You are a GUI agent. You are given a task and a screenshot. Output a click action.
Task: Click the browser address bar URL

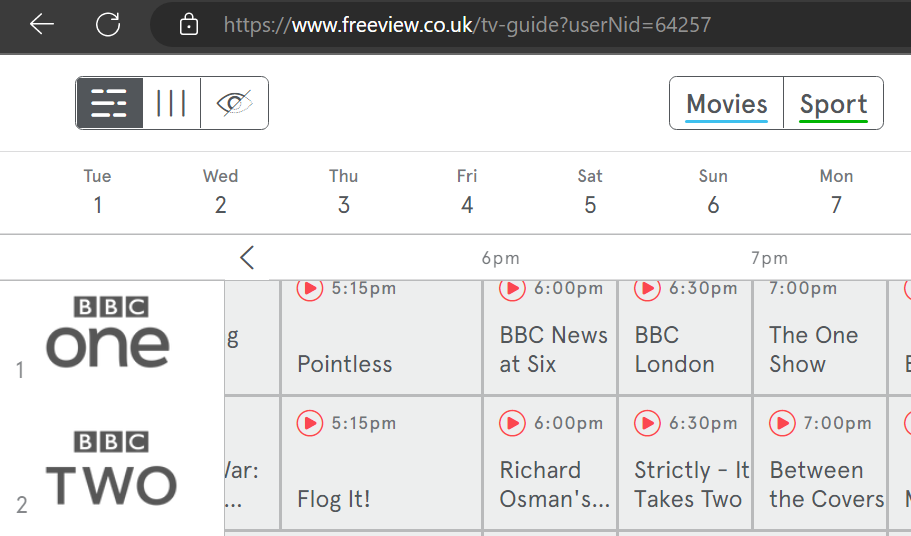point(467,25)
